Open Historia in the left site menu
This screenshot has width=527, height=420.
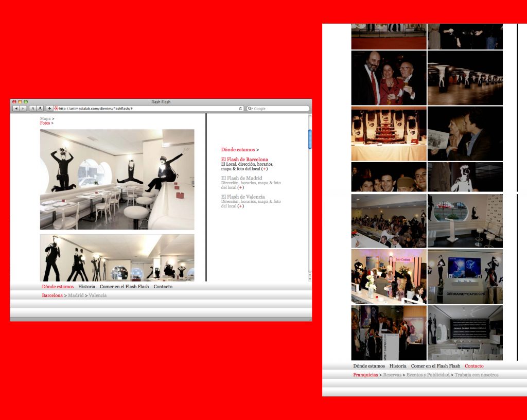click(86, 287)
